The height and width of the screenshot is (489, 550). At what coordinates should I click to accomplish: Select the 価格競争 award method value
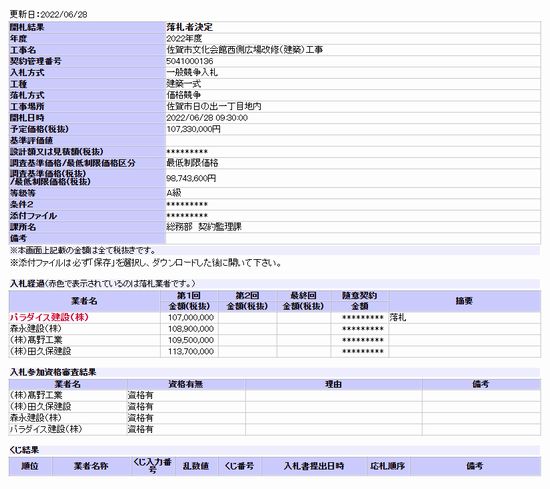[184, 95]
